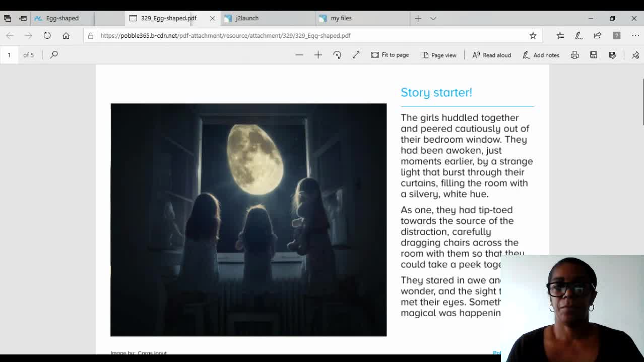
Task: Toggle the full screen layout icon
Action: click(356, 55)
